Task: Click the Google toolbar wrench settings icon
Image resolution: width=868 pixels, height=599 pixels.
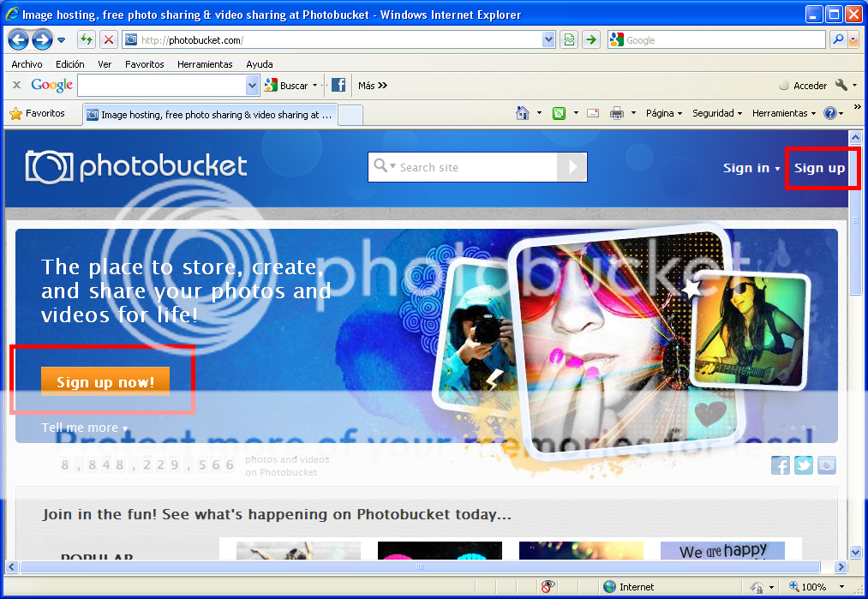Action: coord(841,85)
